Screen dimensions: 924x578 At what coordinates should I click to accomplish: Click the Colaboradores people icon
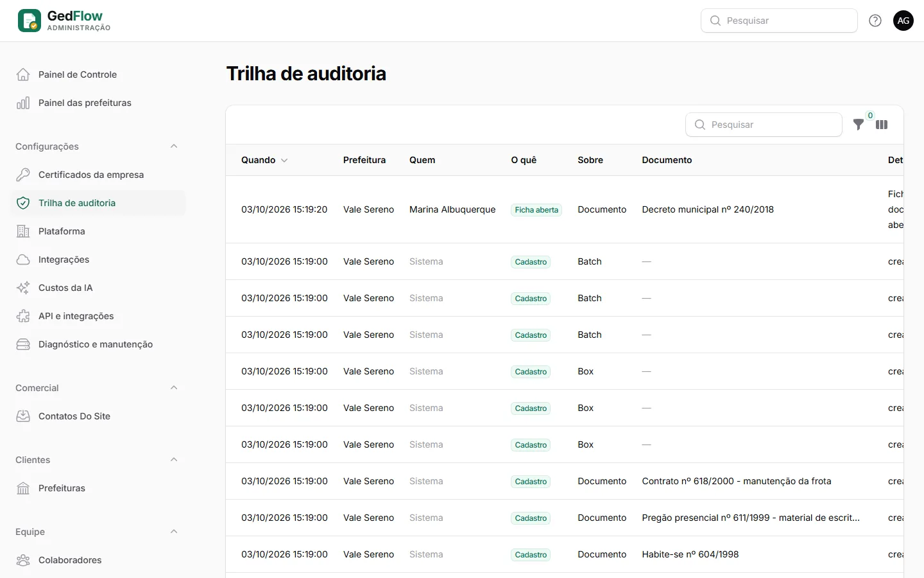[23, 560]
